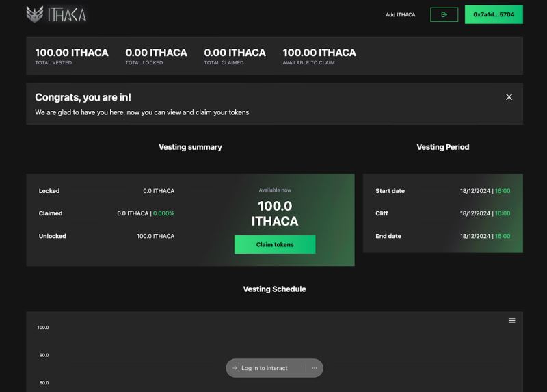The width and height of the screenshot is (547, 392).
Task: Click Log in to interact
Action: click(x=265, y=368)
